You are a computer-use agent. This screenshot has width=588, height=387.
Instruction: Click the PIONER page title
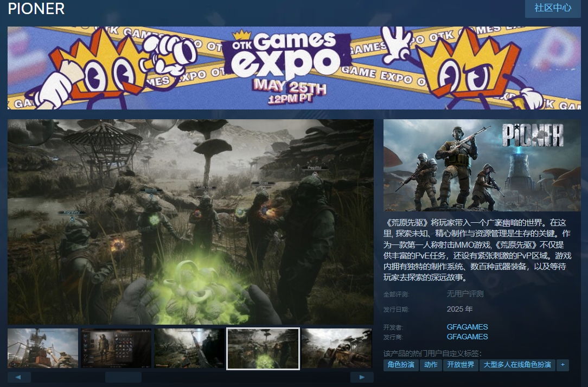tap(36, 9)
